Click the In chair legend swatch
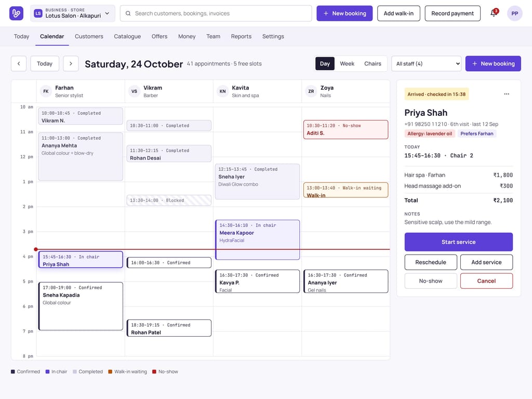532x399 pixels. (47, 371)
